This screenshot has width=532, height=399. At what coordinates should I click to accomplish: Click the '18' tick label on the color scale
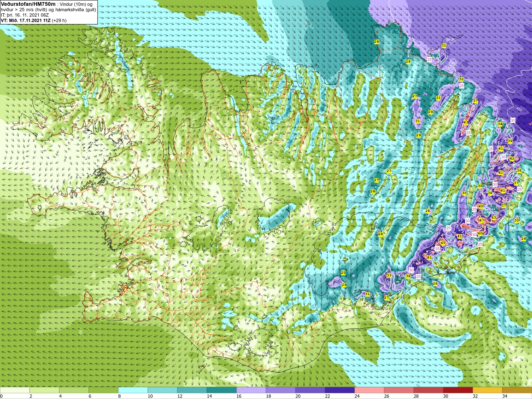pyautogui.click(x=268, y=396)
